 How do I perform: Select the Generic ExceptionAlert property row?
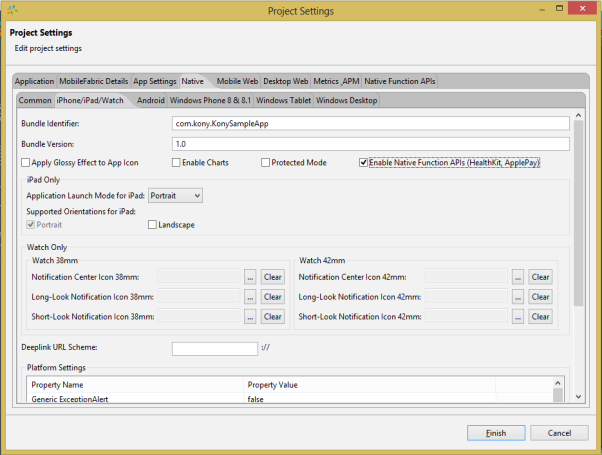pos(289,399)
